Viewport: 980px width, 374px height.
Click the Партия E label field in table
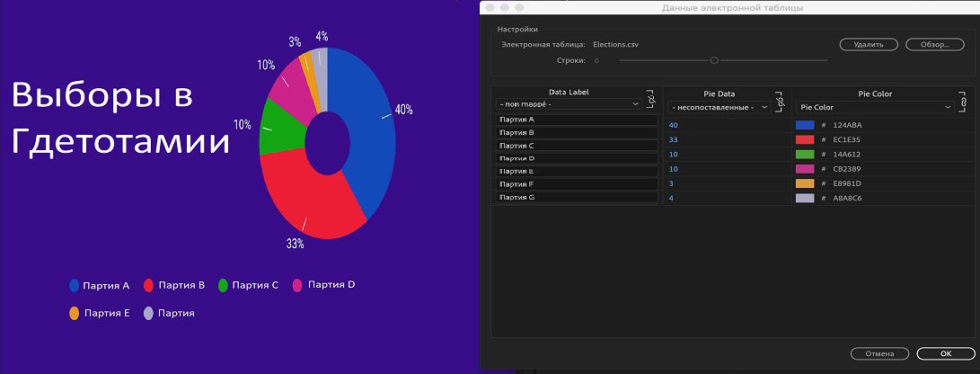[x=577, y=171]
